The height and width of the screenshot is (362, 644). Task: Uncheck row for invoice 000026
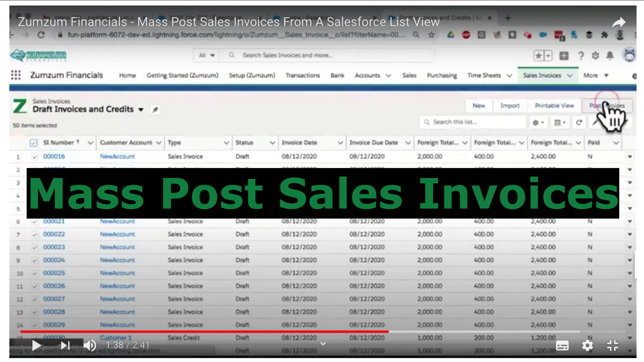click(35, 286)
